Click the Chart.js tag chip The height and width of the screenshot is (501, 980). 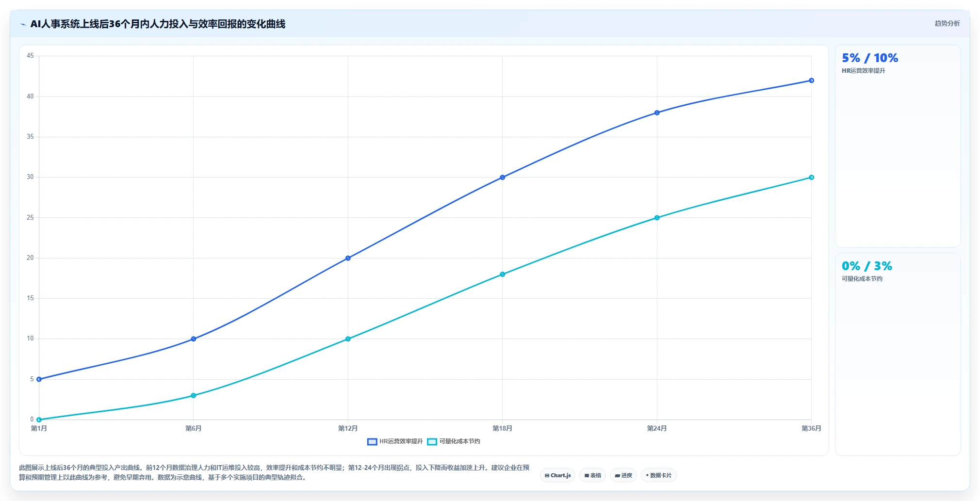point(557,475)
